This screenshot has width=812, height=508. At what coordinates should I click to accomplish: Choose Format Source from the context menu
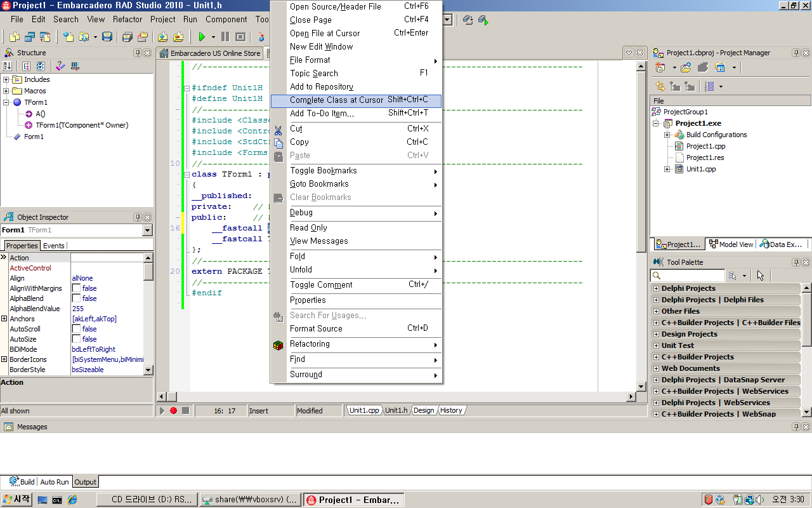point(316,328)
